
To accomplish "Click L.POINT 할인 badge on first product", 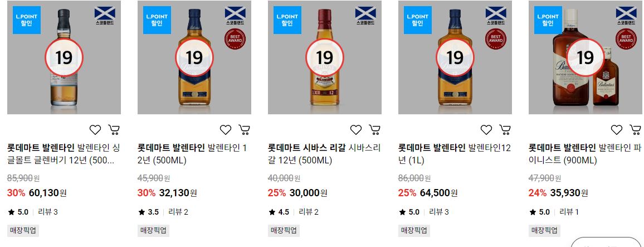I will 26,20.
